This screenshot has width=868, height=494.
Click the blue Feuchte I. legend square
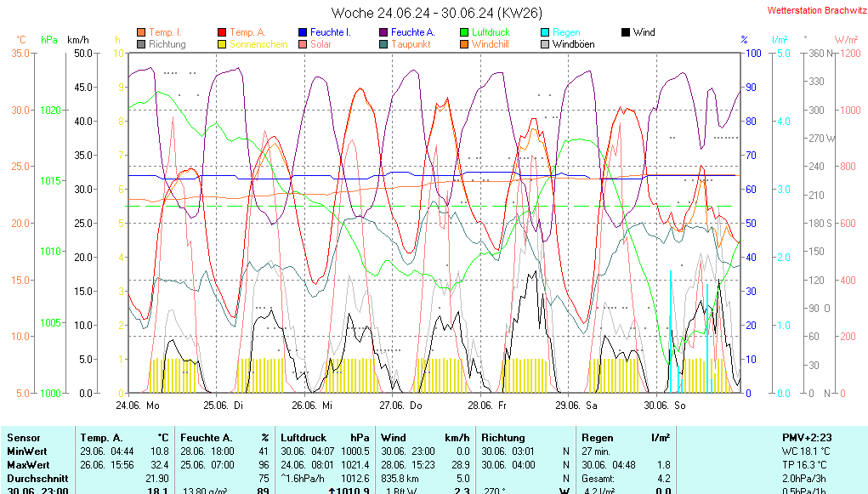pyautogui.click(x=304, y=32)
